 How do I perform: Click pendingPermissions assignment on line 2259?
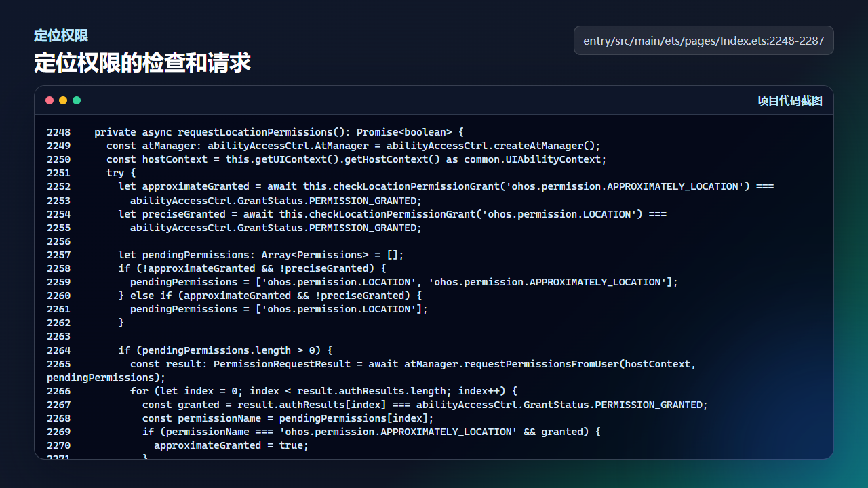[x=404, y=282]
